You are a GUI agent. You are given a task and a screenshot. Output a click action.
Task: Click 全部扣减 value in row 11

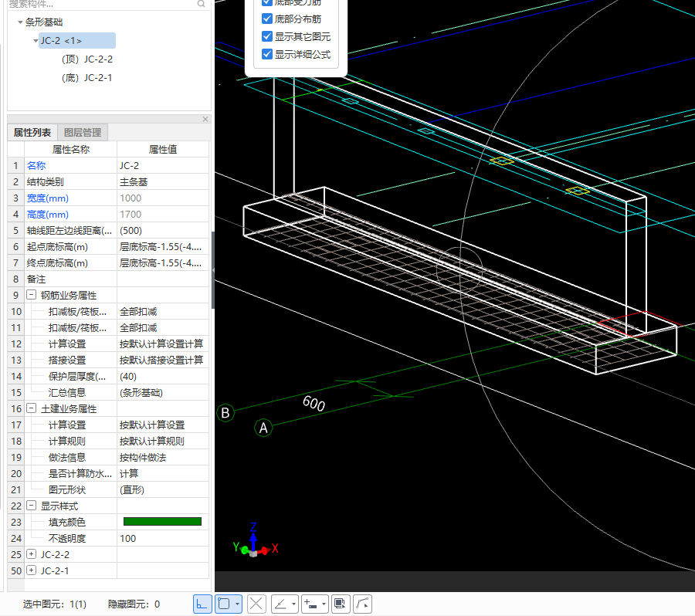pyautogui.click(x=163, y=327)
